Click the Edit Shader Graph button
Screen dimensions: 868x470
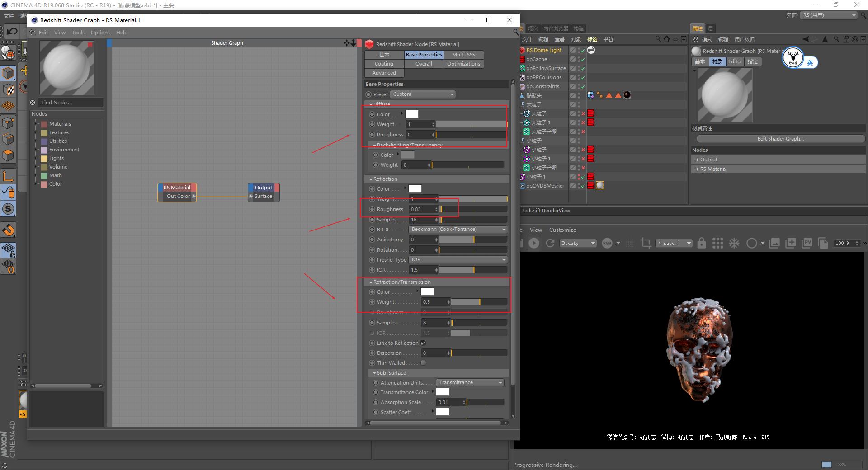[780, 139]
